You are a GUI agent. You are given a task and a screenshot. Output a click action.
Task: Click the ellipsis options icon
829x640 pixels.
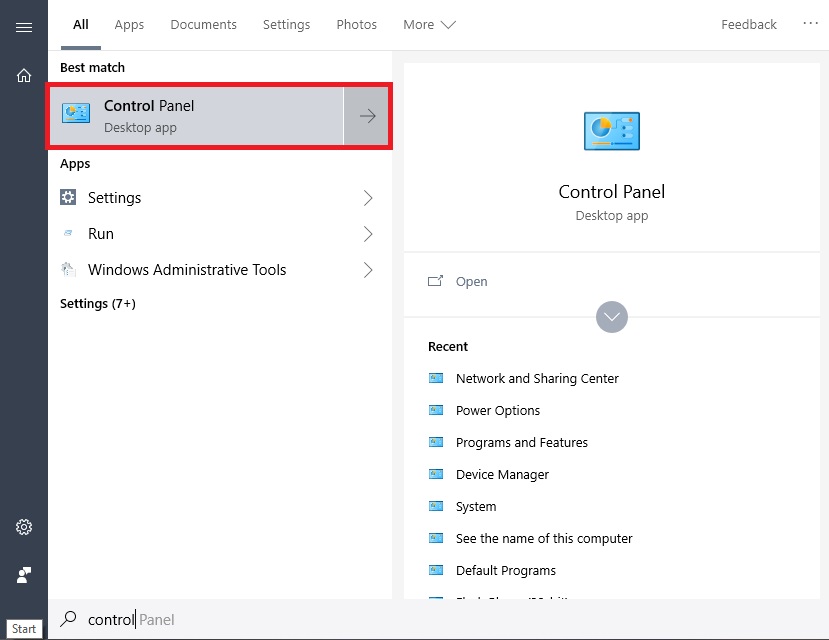(810, 23)
